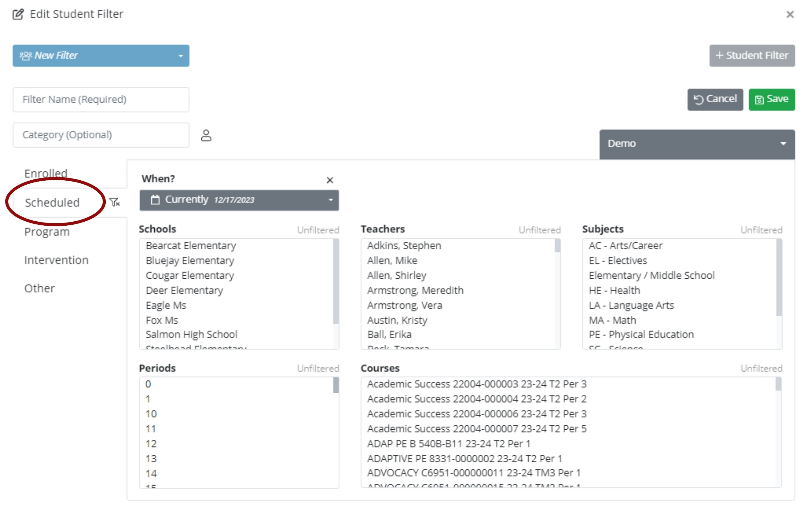Viewport: 812px width, 516px height.
Task: Click the Cancel button
Action: coord(715,99)
